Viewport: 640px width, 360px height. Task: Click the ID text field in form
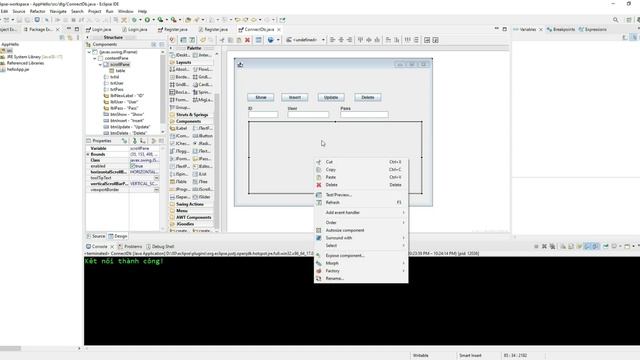(263, 115)
